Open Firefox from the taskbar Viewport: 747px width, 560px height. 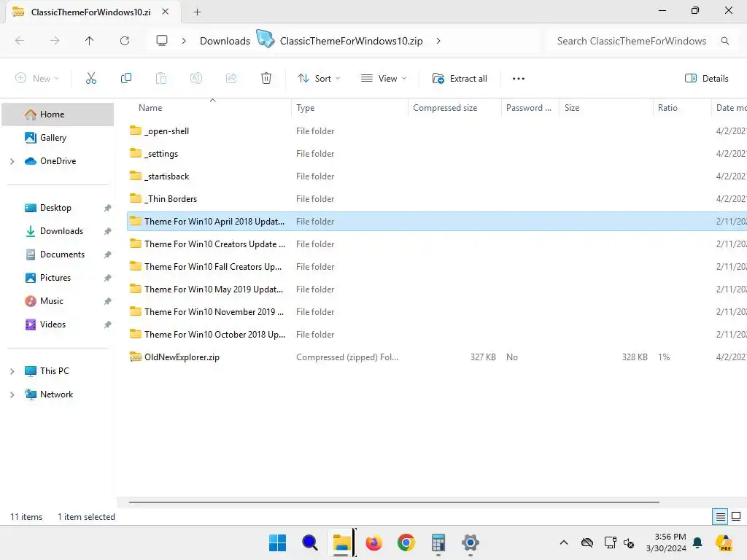point(374,542)
